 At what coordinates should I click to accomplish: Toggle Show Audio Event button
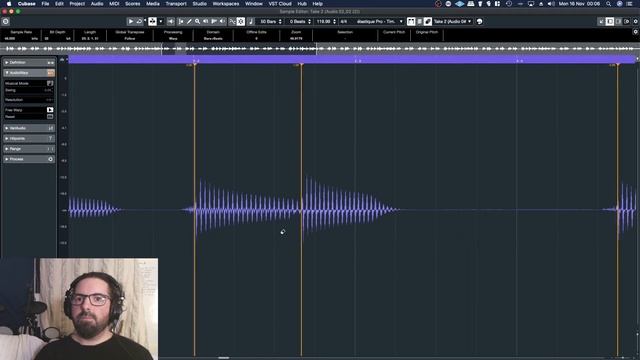coord(411,21)
